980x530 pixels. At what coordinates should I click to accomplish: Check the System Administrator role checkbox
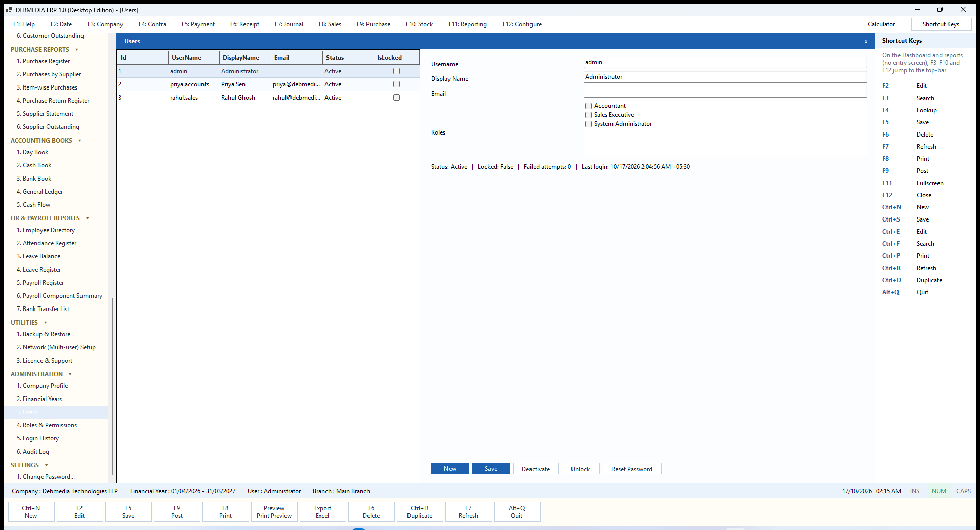(589, 124)
